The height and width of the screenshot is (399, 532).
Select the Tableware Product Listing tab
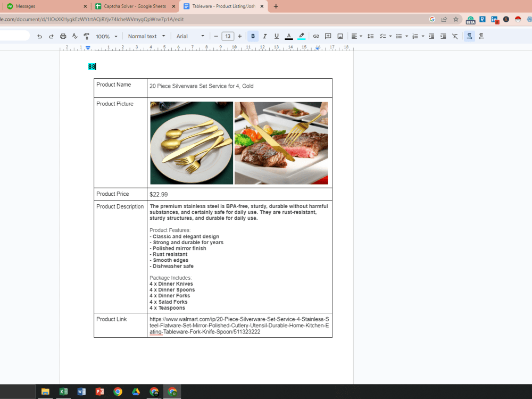[x=223, y=6]
